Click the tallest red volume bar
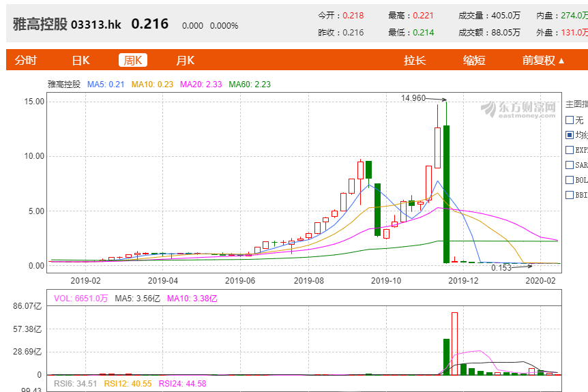 pos(454,344)
